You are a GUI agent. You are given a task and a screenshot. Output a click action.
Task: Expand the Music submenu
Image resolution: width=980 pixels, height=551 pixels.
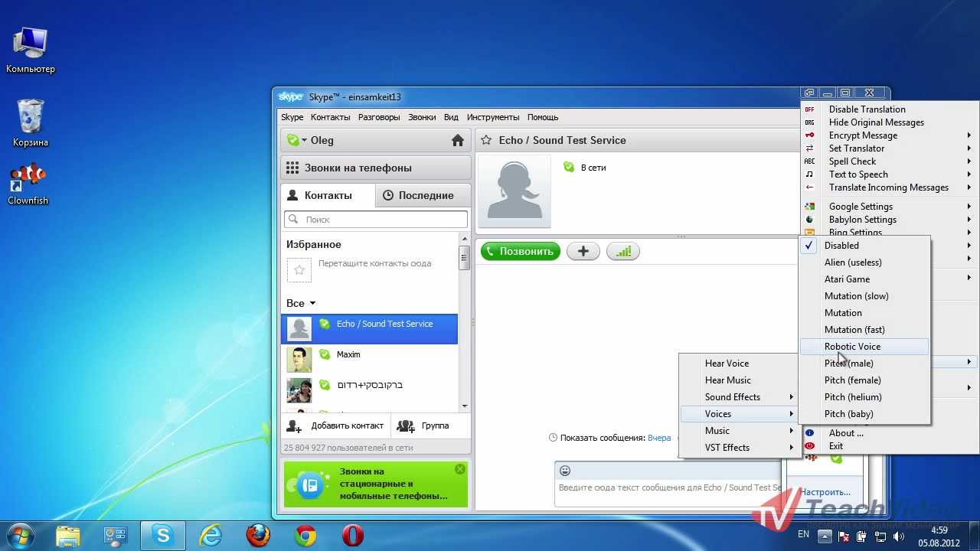click(739, 431)
